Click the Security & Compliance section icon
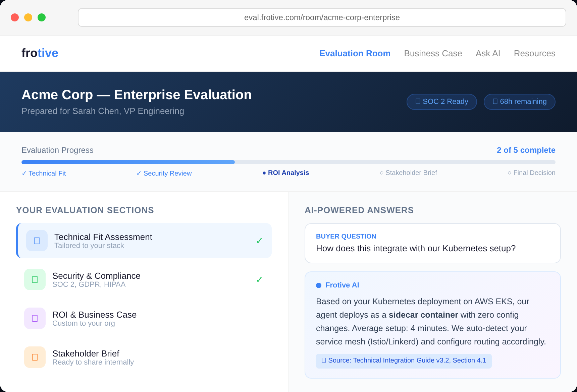 (x=35, y=279)
